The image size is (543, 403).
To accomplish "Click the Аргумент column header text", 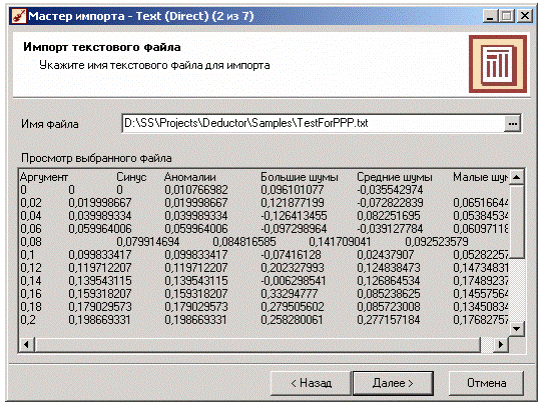I will click(44, 177).
